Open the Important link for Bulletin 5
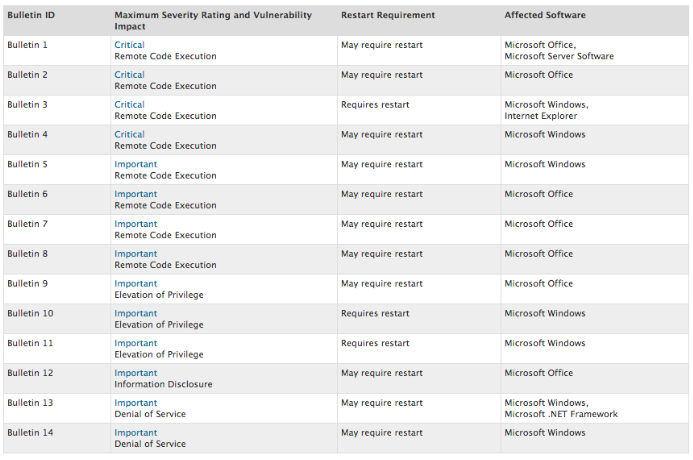The image size is (693, 460). tap(136, 164)
